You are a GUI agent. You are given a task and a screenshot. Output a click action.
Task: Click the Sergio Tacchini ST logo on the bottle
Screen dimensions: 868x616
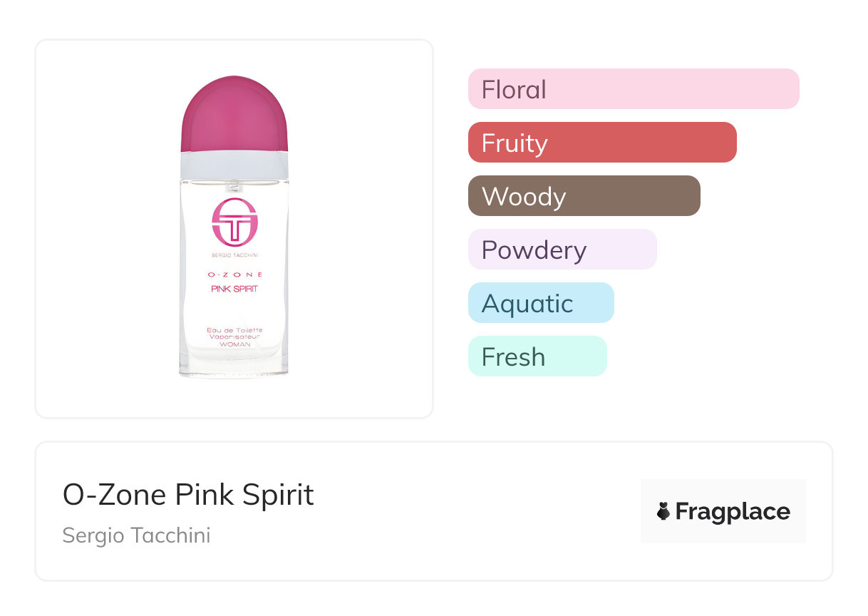click(x=234, y=222)
